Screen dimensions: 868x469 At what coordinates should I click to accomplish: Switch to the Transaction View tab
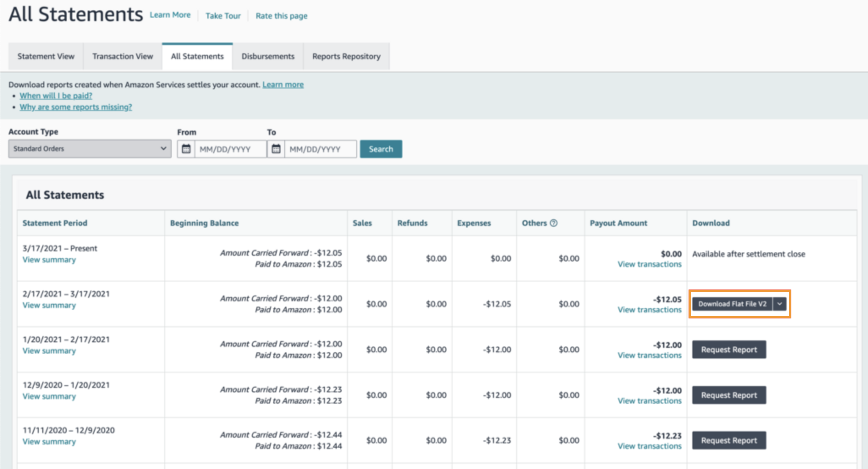click(x=123, y=56)
